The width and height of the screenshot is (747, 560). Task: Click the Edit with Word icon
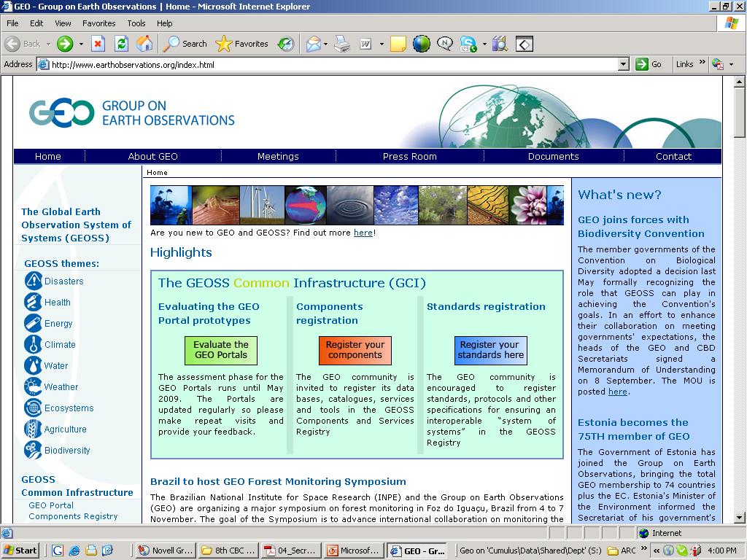point(365,44)
